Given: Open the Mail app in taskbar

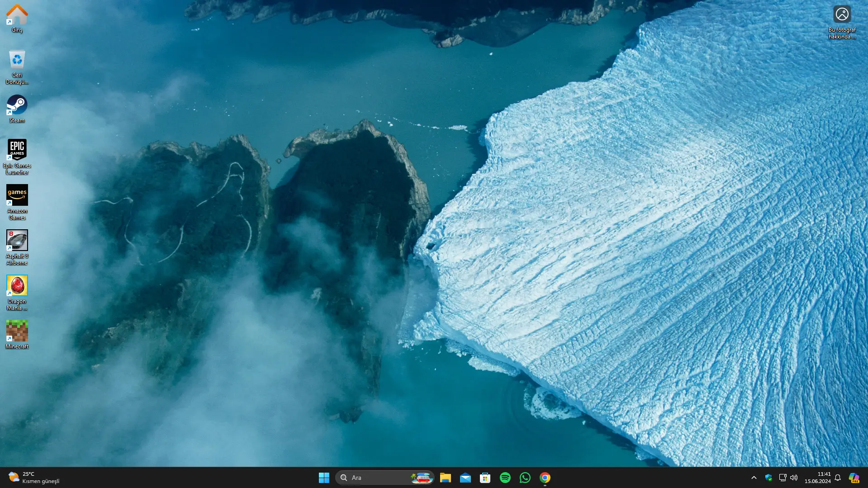Looking at the screenshot, I should coord(465,478).
